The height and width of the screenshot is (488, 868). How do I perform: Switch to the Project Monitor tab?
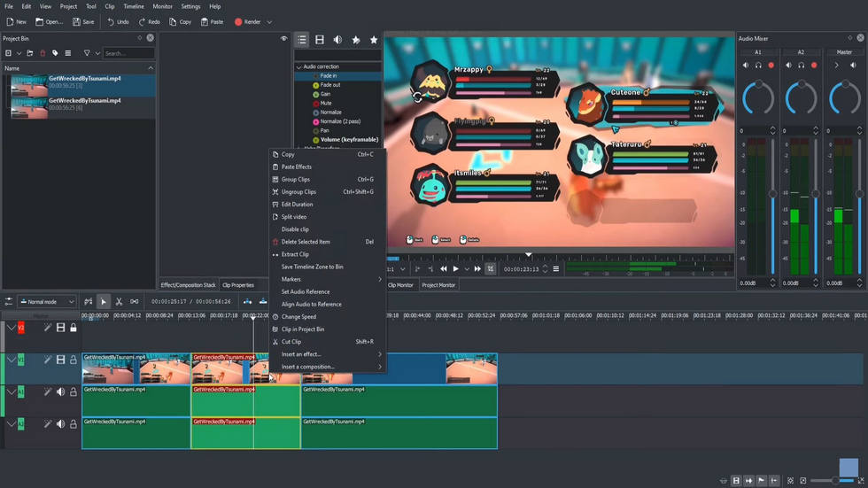(438, 285)
